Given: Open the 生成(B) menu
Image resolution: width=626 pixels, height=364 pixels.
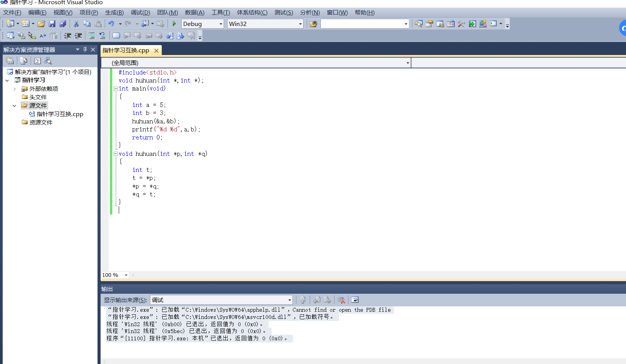Looking at the screenshot, I should click(114, 13).
